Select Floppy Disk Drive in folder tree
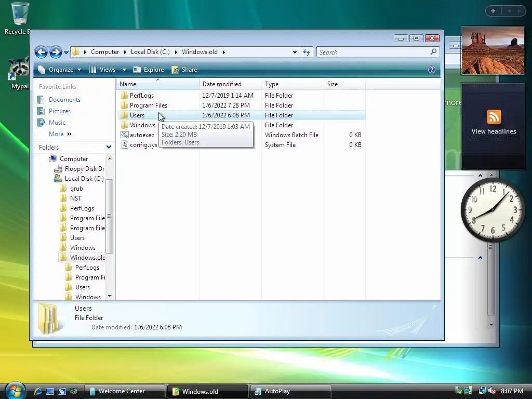This screenshot has width=532, height=399. pyautogui.click(x=85, y=169)
